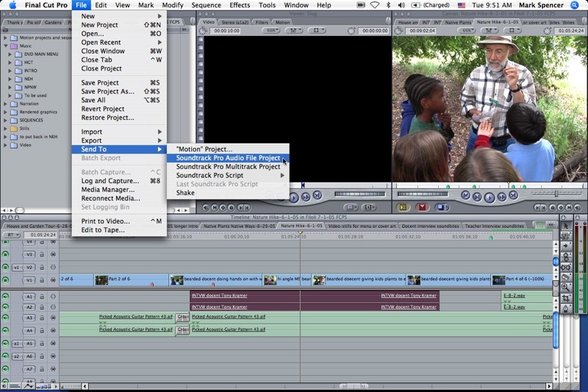Choose Soundtrack Pro Multitrack Project
The width and height of the screenshot is (588, 392).
pyautogui.click(x=228, y=167)
